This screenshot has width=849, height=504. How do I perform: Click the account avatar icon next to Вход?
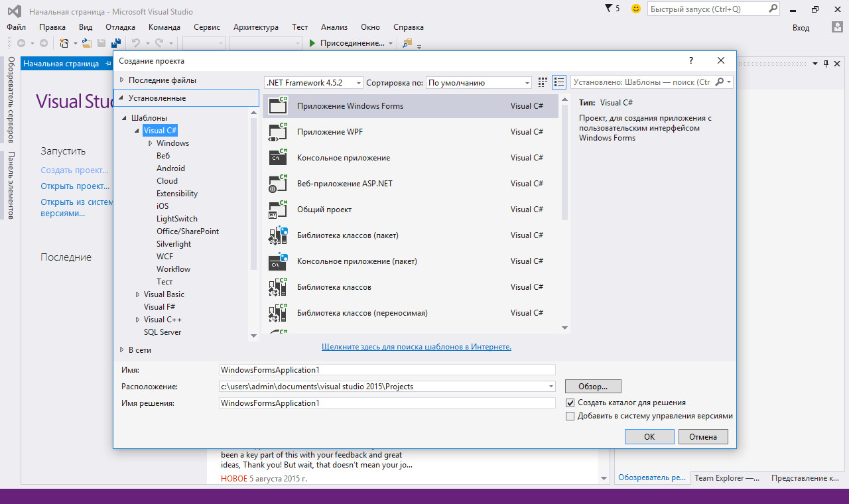click(x=838, y=27)
